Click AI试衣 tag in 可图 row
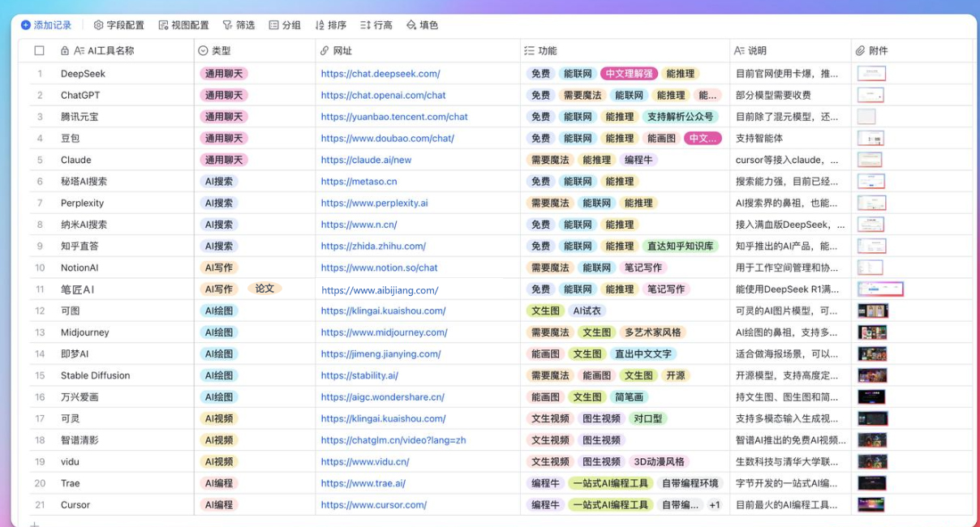This screenshot has height=527, width=980. pyautogui.click(x=587, y=311)
